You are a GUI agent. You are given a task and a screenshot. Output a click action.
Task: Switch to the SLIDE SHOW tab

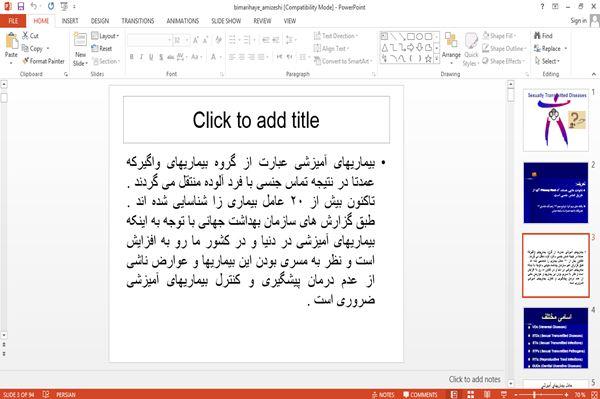[226, 21]
